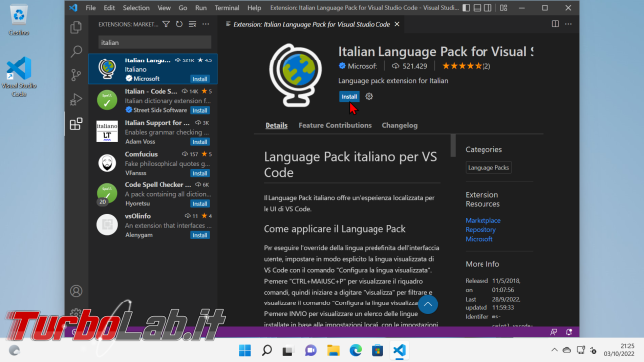Open the Repository resource link
Image resolution: width=644 pixels, height=362 pixels.
click(x=481, y=229)
